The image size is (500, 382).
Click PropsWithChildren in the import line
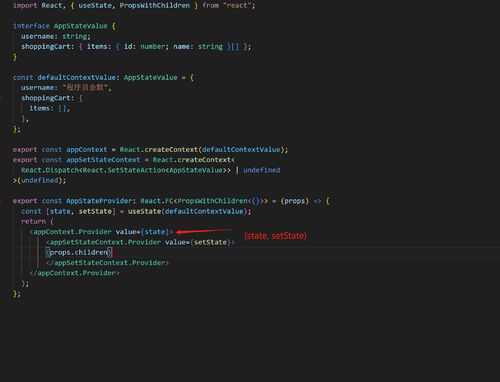pyautogui.click(x=155, y=5)
